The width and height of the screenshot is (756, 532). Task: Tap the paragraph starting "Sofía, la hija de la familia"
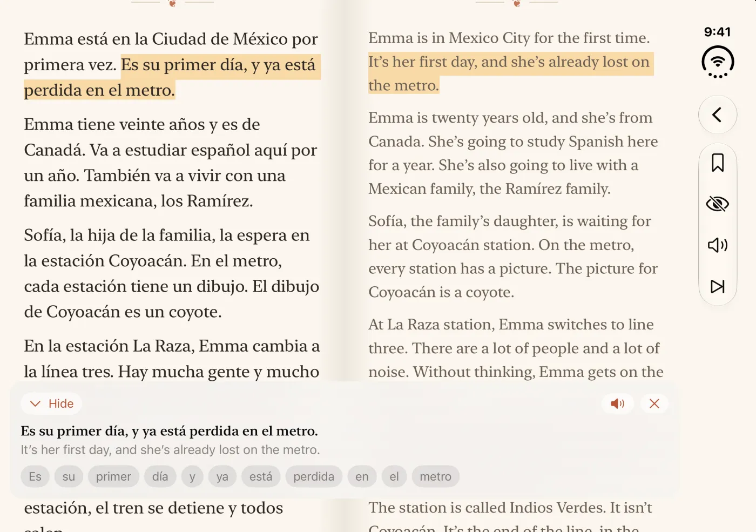click(172, 273)
